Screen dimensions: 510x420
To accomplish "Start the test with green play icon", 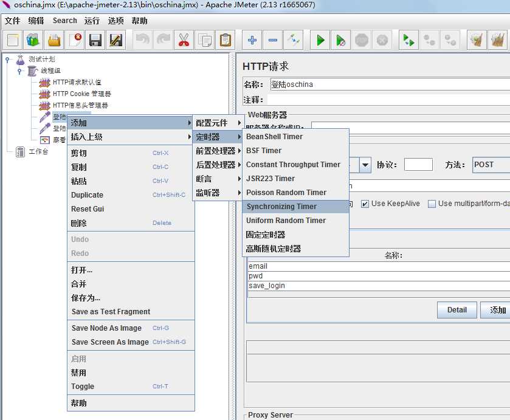I will (x=320, y=40).
